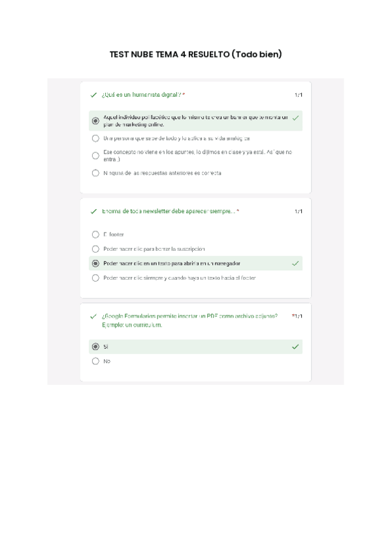Image resolution: width=392 pixels, height=554 pixels.
Task: Click the correct-answer tick on 'Aquel individuo polifacético' row
Action: (295, 118)
